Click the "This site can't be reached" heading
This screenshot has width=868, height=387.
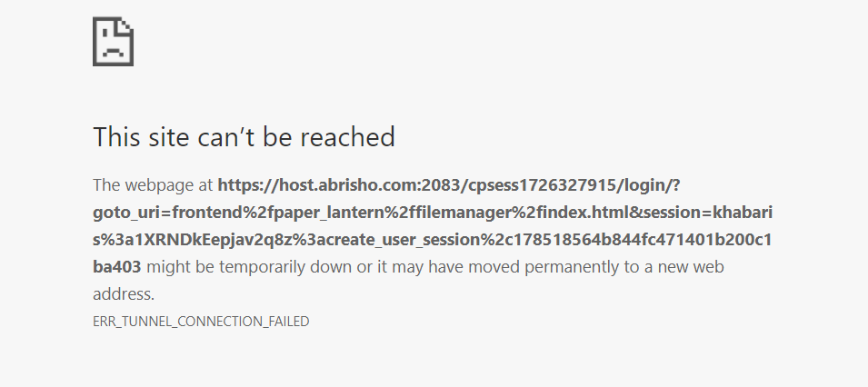coord(244,137)
